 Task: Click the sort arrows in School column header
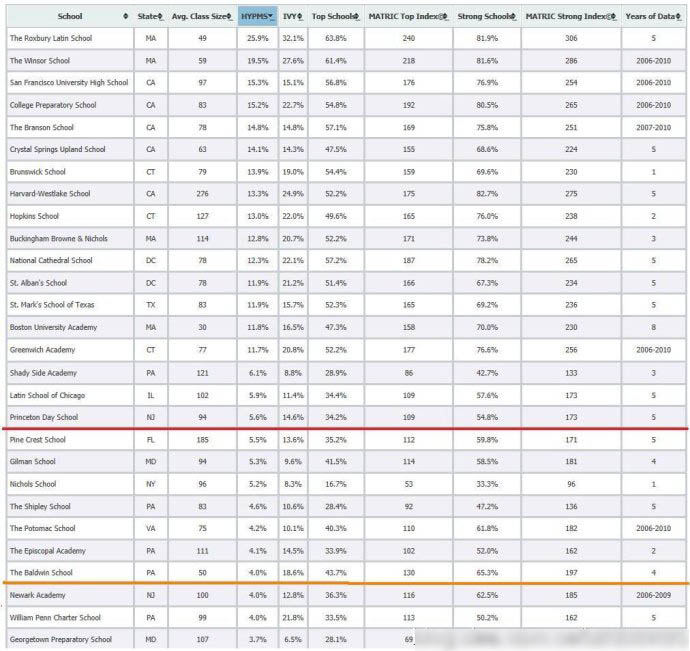[125, 17]
